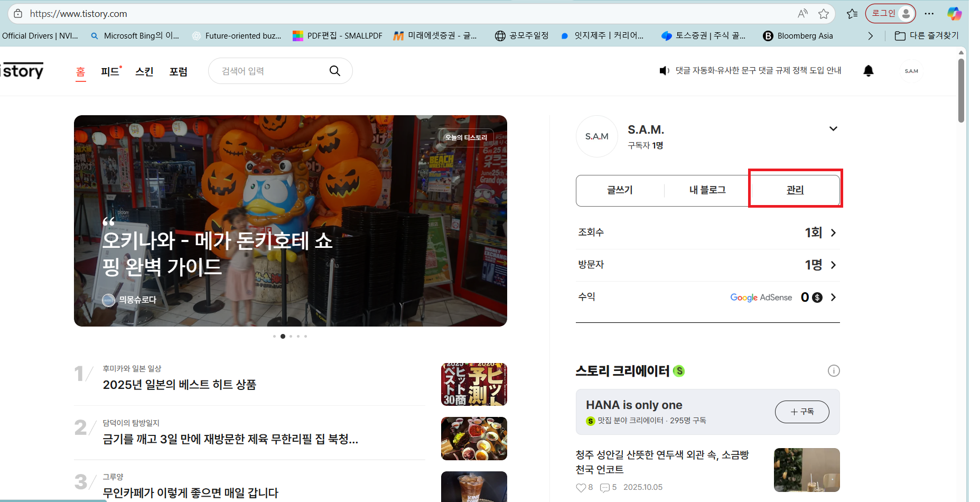Open the tistory logo
The height and width of the screenshot is (502, 980).
coord(22,71)
